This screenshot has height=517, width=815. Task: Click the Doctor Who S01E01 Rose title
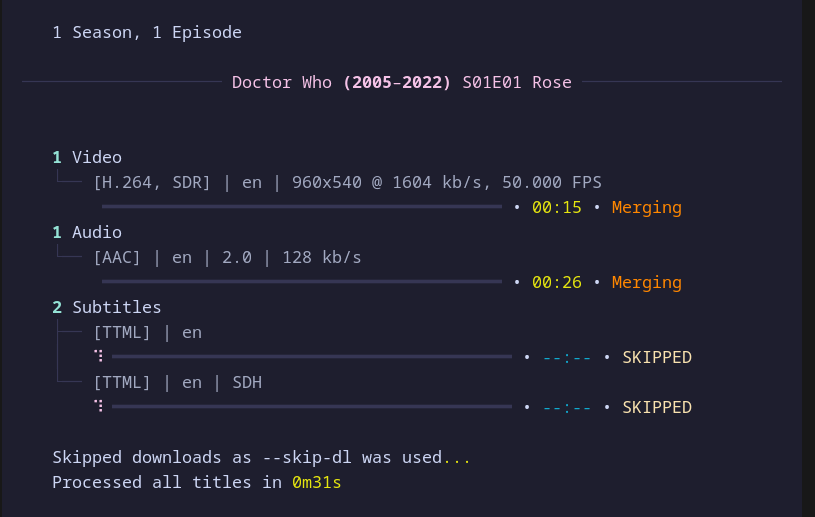[x=401, y=82]
